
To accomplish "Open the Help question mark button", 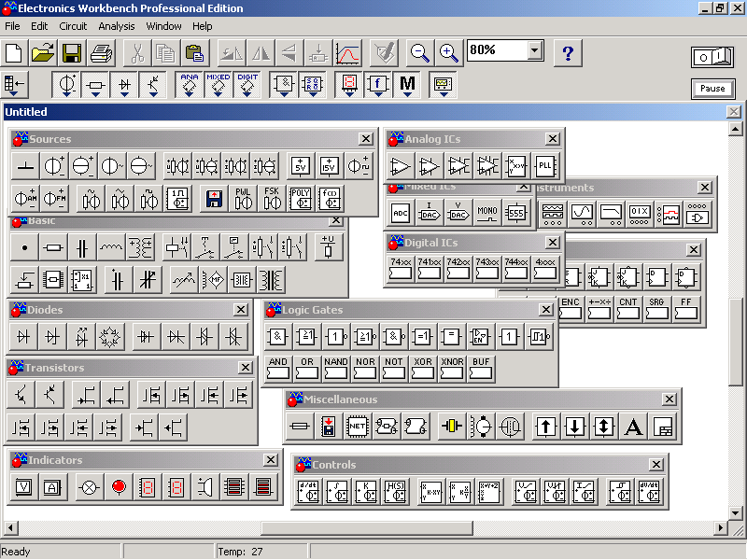I will coord(568,53).
